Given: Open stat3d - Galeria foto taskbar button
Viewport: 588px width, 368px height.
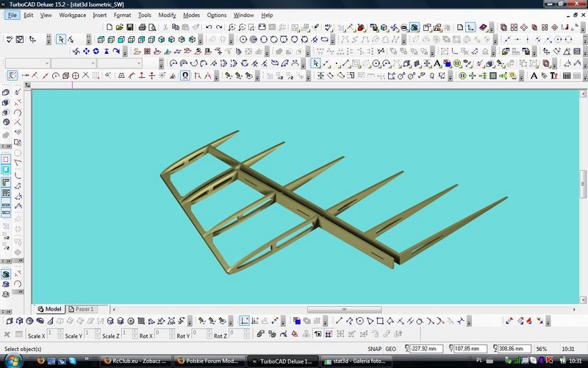Looking at the screenshot, I should (x=356, y=361).
